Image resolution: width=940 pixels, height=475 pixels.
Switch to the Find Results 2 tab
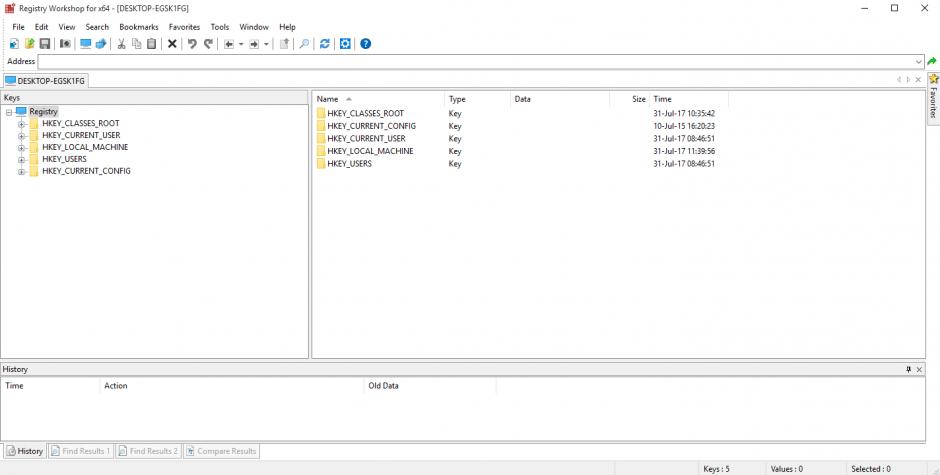[x=148, y=451]
